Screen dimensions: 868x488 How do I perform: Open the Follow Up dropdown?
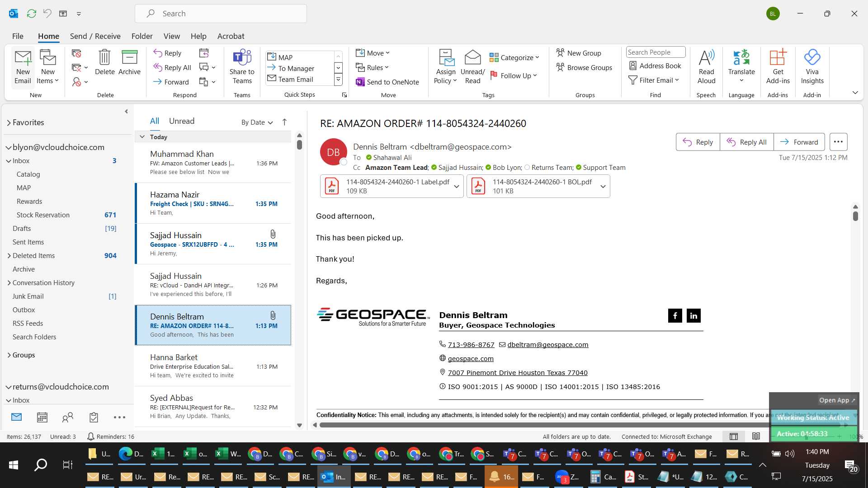coord(514,75)
